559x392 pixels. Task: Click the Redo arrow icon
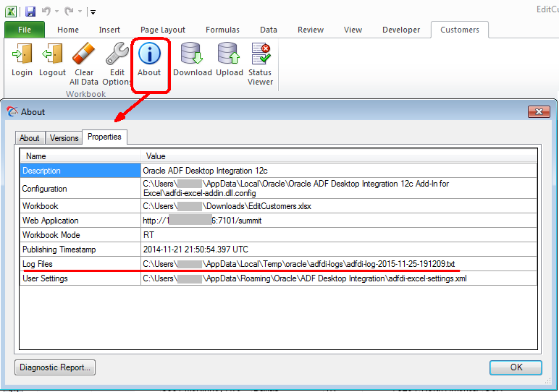click(x=69, y=12)
